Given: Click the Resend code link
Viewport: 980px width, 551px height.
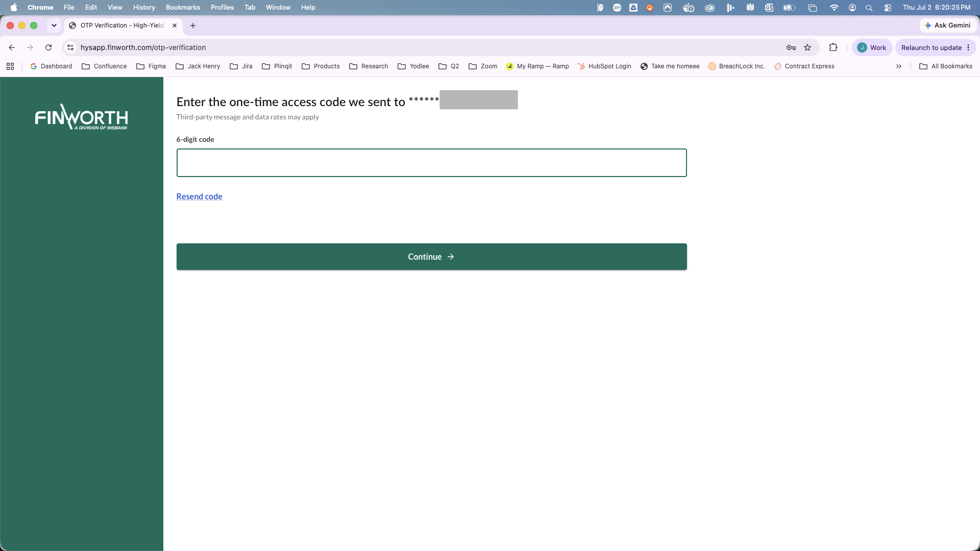Looking at the screenshot, I should tap(199, 196).
